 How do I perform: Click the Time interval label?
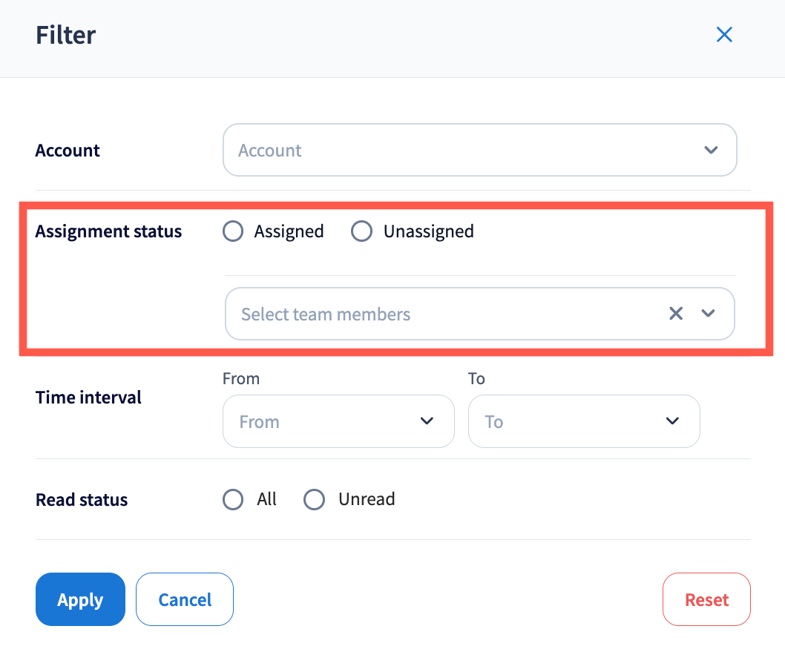(x=88, y=398)
